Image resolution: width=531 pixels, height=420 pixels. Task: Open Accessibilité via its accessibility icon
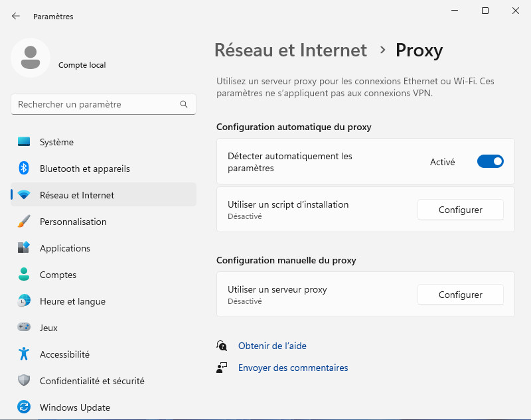pos(22,354)
